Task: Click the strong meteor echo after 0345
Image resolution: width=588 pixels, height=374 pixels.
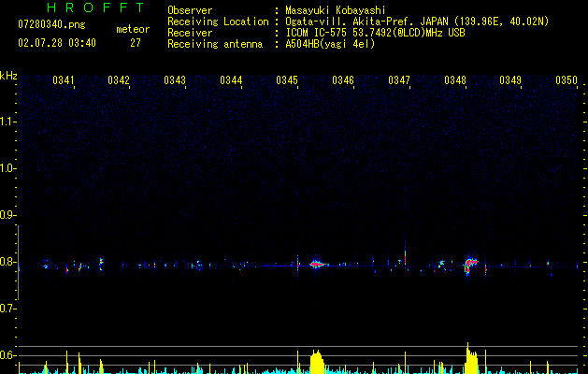Action: click(x=317, y=264)
